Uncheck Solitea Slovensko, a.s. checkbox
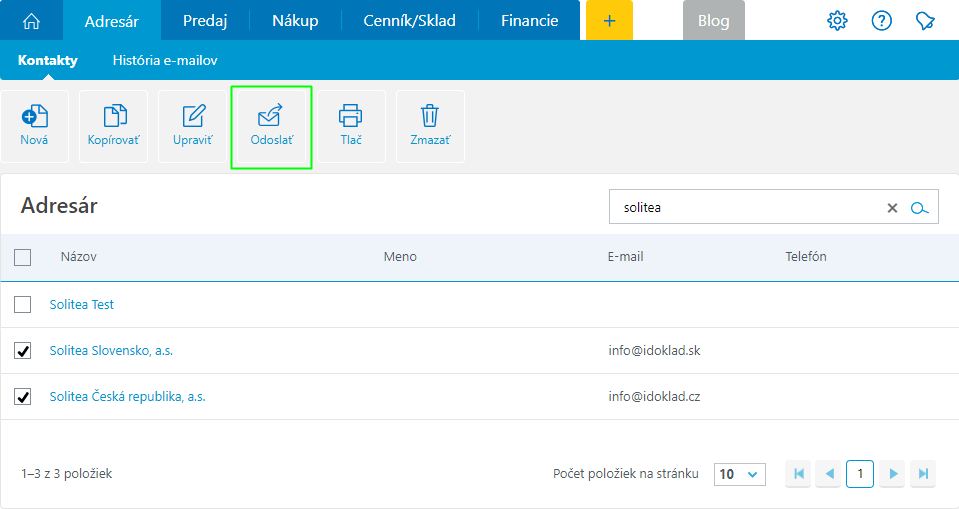This screenshot has width=959, height=509. (x=23, y=351)
